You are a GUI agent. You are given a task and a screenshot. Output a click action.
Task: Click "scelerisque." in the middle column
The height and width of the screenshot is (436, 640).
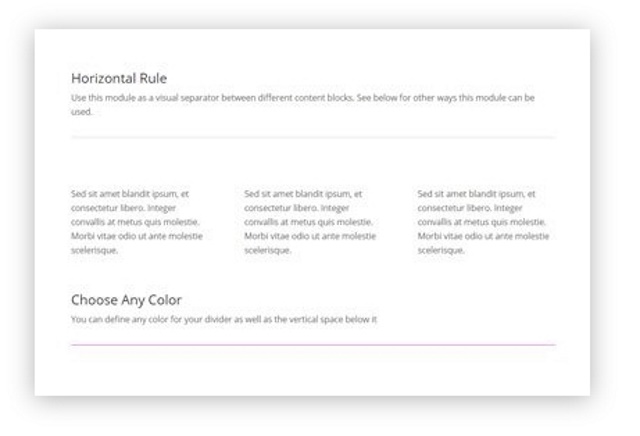(x=267, y=250)
